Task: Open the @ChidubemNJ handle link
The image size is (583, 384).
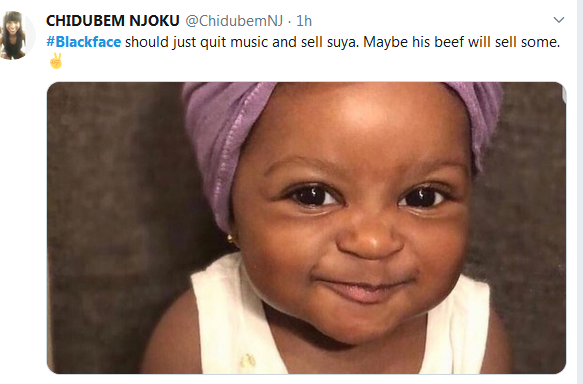Action: [234, 21]
